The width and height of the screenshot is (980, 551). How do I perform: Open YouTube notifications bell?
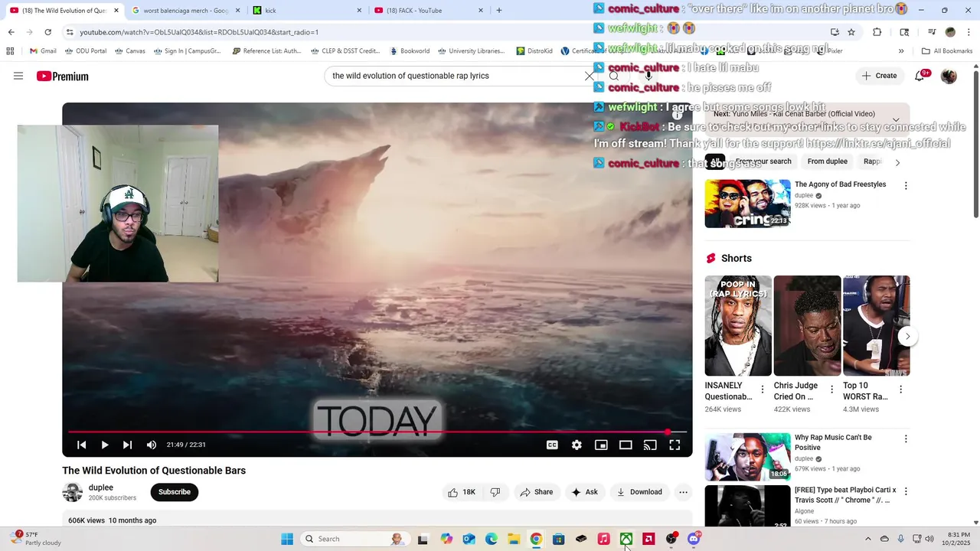pyautogui.click(x=920, y=76)
